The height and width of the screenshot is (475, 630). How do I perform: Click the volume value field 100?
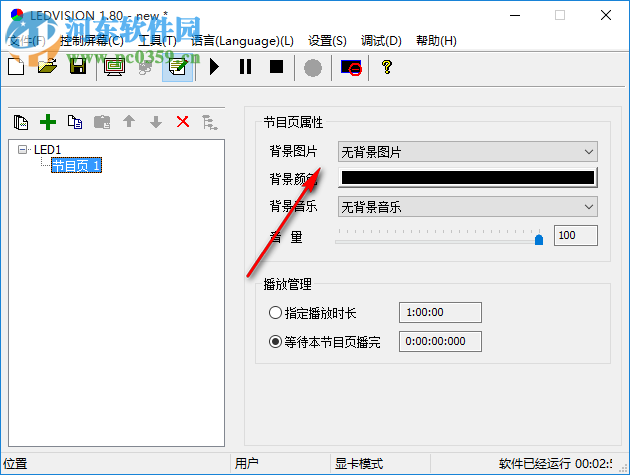tap(575, 235)
